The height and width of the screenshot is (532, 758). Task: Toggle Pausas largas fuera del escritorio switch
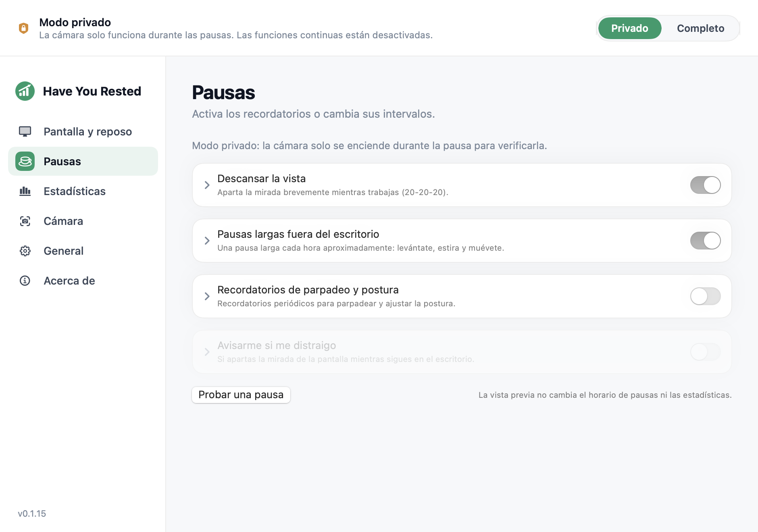tap(705, 241)
